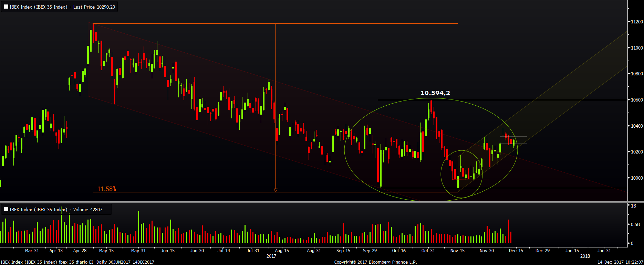Click the Dec 15 date label
This screenshot has height=265, width=644.
pos(516,251)
